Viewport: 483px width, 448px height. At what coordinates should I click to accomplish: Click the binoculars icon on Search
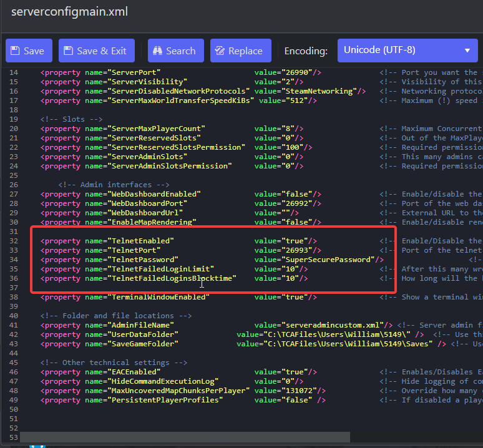click(x=157, y=51)
